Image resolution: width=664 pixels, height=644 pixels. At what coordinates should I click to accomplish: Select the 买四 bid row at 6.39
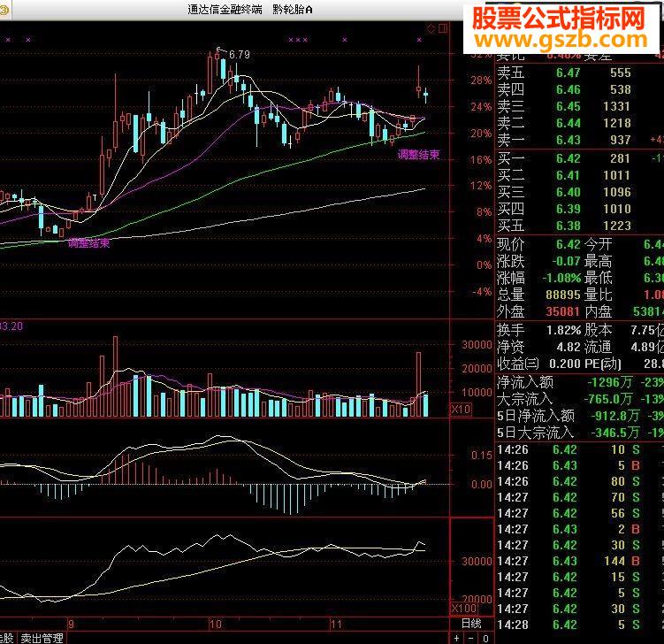point(579,209)
